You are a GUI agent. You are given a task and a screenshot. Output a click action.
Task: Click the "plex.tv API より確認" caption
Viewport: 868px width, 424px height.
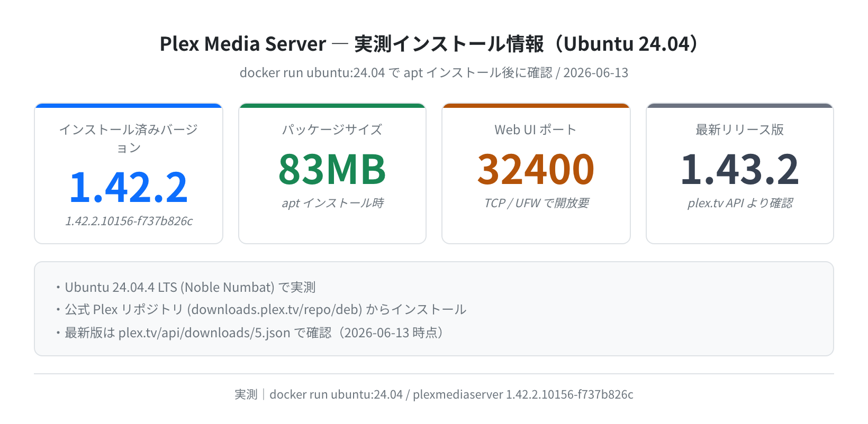point(740,203)
